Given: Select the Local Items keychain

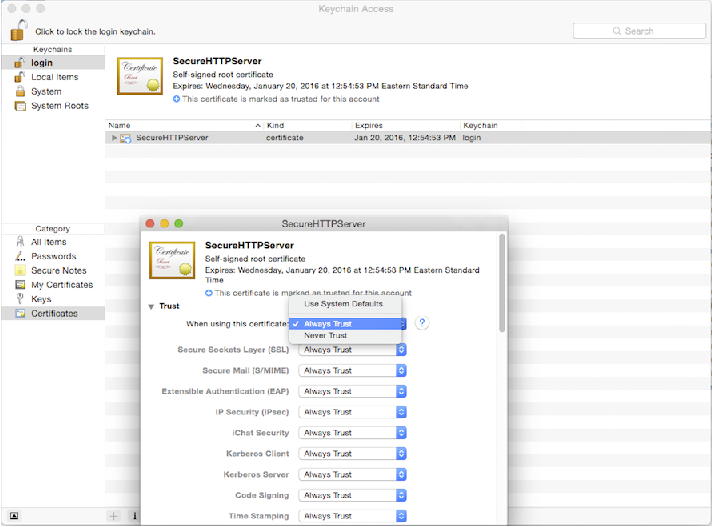Looking at the screenshot, I should tap(53, 77).
